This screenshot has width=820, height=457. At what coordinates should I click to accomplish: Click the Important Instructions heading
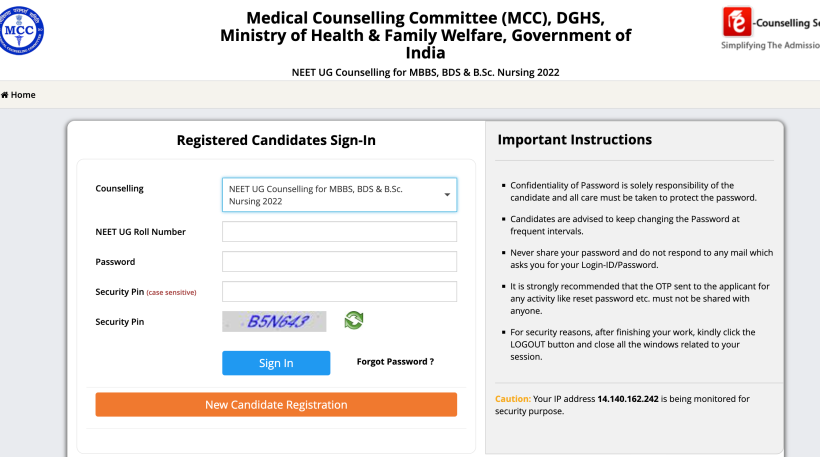(574, 140)
